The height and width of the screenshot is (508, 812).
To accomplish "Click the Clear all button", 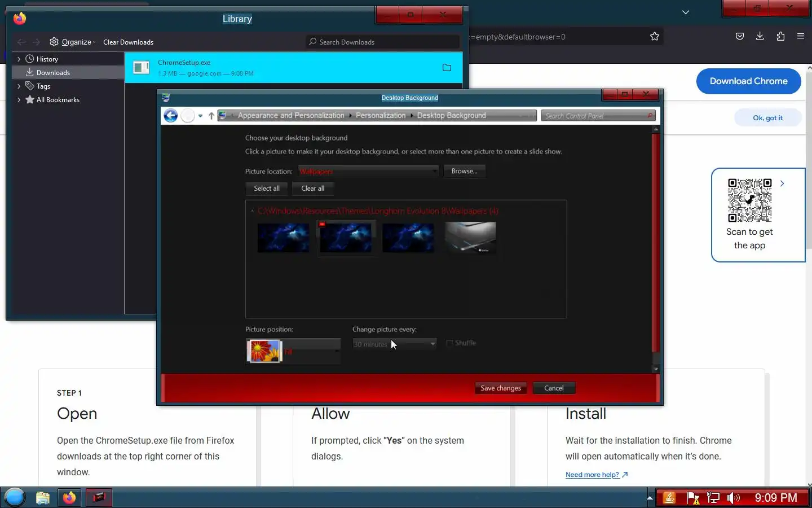I will tap(313, 189).
